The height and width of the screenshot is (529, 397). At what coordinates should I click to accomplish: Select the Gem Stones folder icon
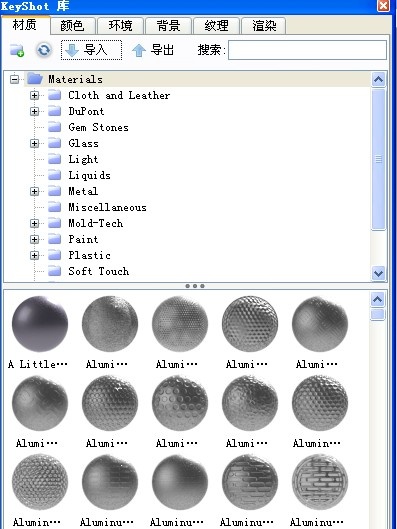pyautogui.click(x=54, y=127)
